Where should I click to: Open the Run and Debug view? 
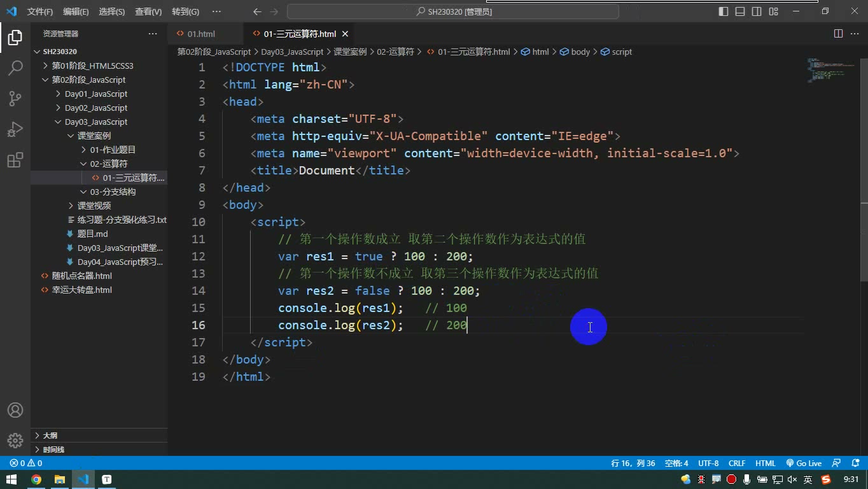pos(15,129)
